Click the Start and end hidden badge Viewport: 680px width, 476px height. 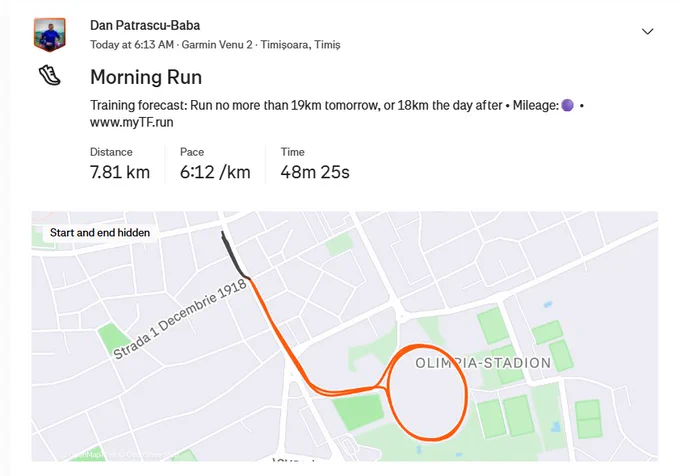(100, 233)
